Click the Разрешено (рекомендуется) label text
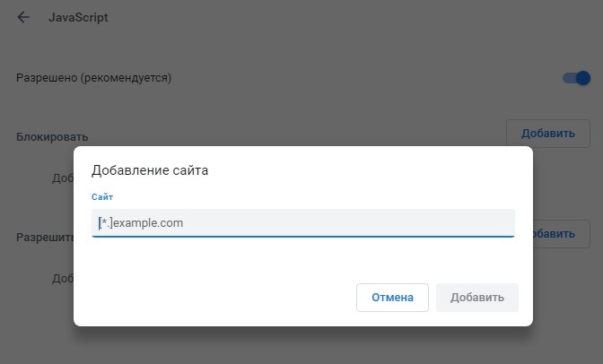This screenshot has width=603, height=364. [x=93, y=78]
